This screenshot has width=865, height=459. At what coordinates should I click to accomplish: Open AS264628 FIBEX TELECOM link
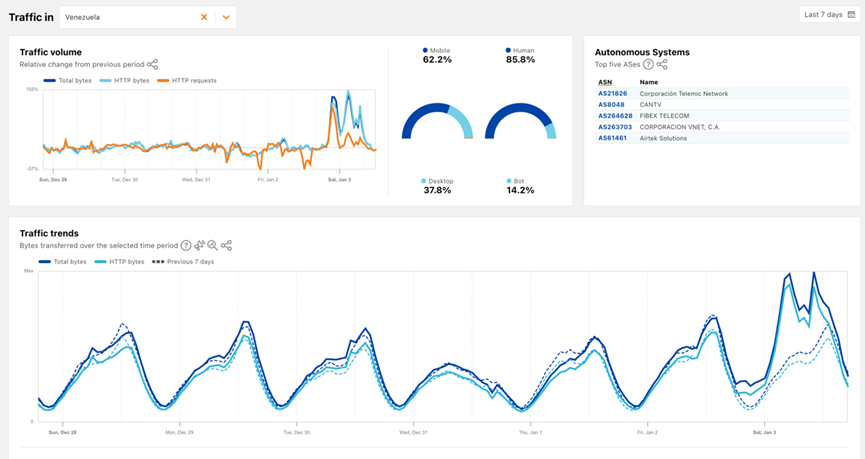coord(615,116)
